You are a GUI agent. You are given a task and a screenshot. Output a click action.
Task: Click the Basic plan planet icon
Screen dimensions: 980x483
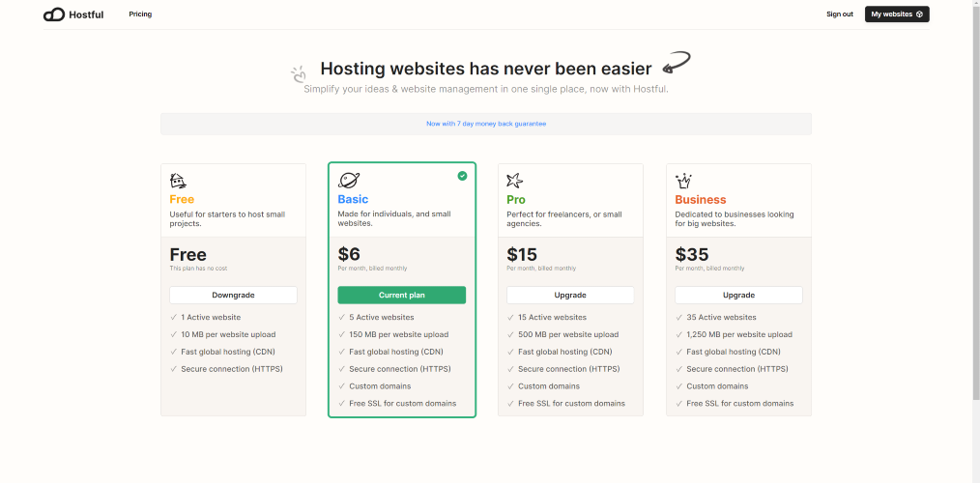[349, 181]
